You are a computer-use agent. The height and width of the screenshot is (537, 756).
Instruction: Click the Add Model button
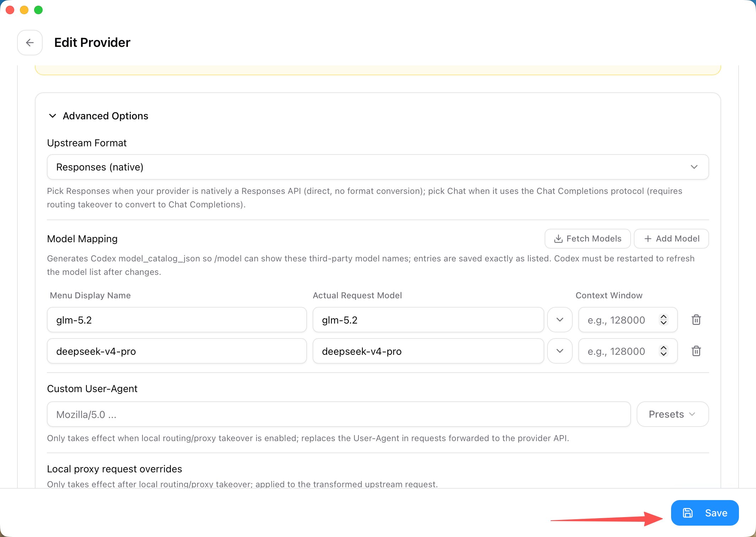pos(671,239)
